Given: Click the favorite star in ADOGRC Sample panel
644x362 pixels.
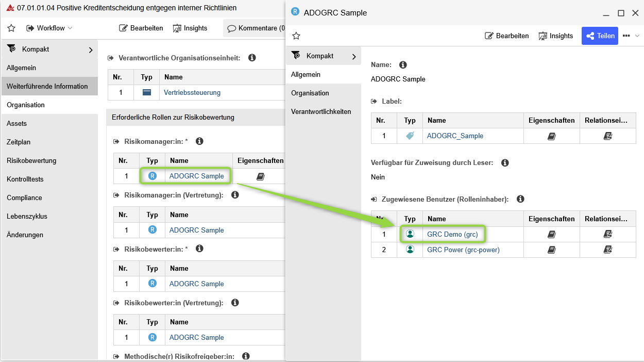Looking at the screenshot, I should [296, 36].
